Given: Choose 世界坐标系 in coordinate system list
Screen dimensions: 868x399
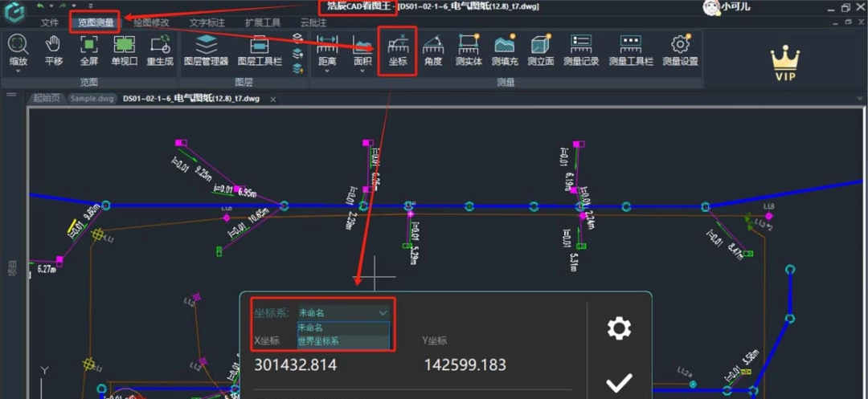Looking at the screenshot, I should (343, 341).
